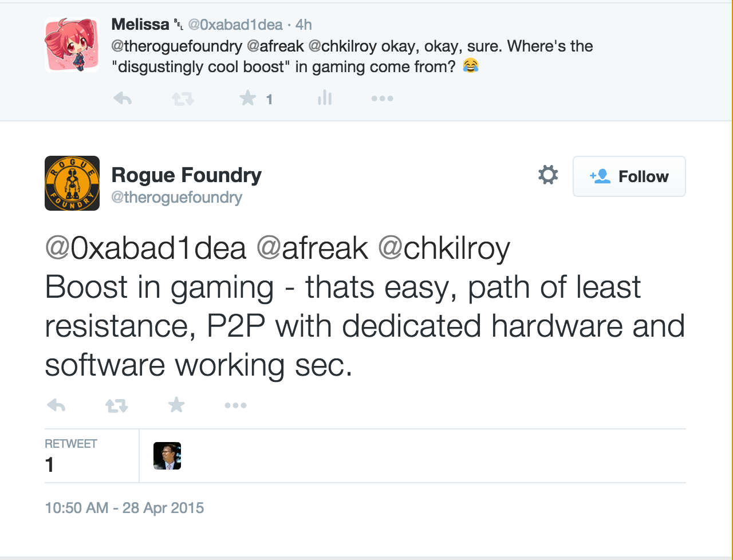733x560 pixels.
Task: Reply to Melissa's tweet
Action: pos(123,98)
